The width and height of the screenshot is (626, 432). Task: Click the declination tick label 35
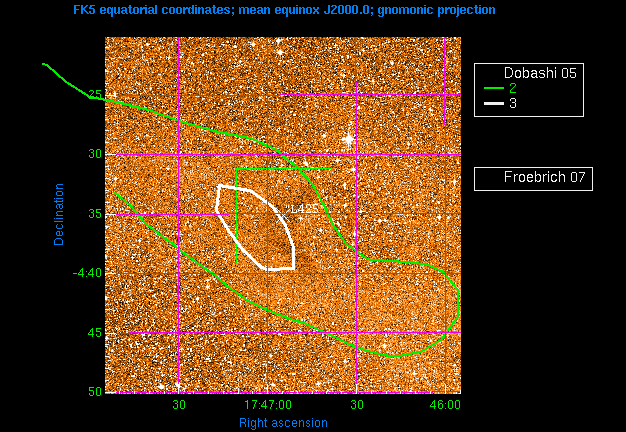coord(95,214)
